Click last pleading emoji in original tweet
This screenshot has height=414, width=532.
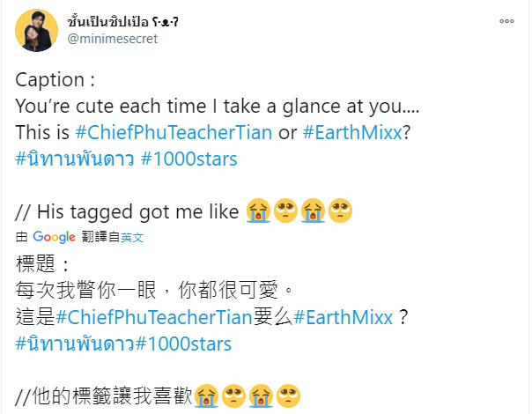(x=340, y=211)
